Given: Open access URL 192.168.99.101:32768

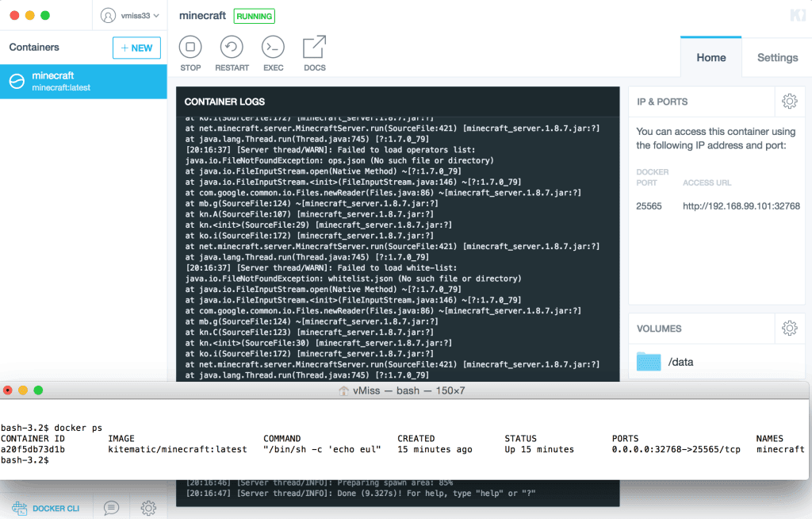Looking at the screenshot, I should [741, 206].
